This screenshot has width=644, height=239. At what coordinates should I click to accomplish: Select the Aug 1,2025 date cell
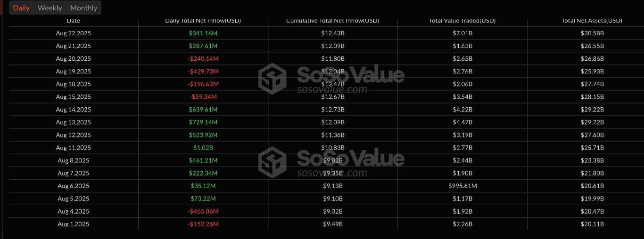pyautogui.click(x=74, y=224)
